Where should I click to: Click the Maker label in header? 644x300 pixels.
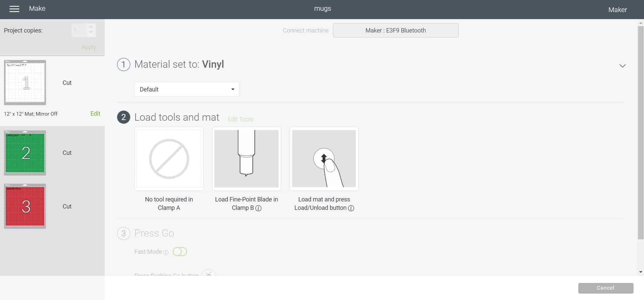617,10
